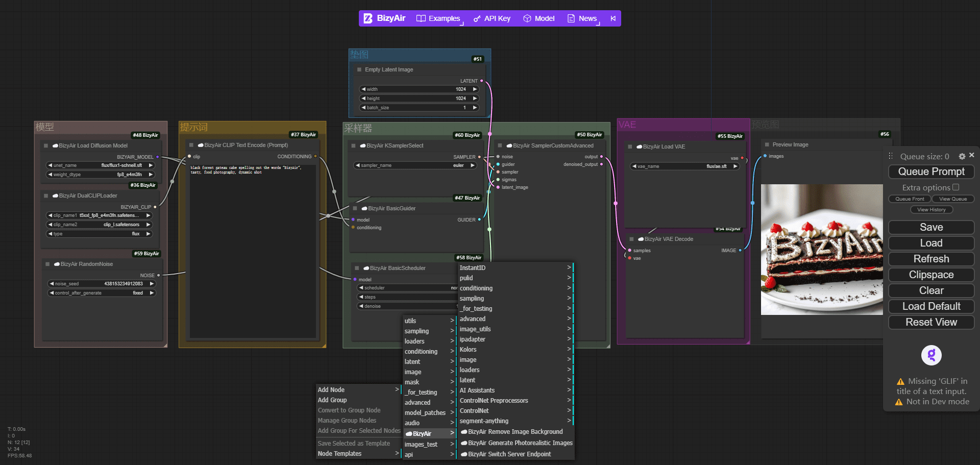The image size is (980, 465).
Task: Enable the Extra options checkbox
Action: point(956,187)
